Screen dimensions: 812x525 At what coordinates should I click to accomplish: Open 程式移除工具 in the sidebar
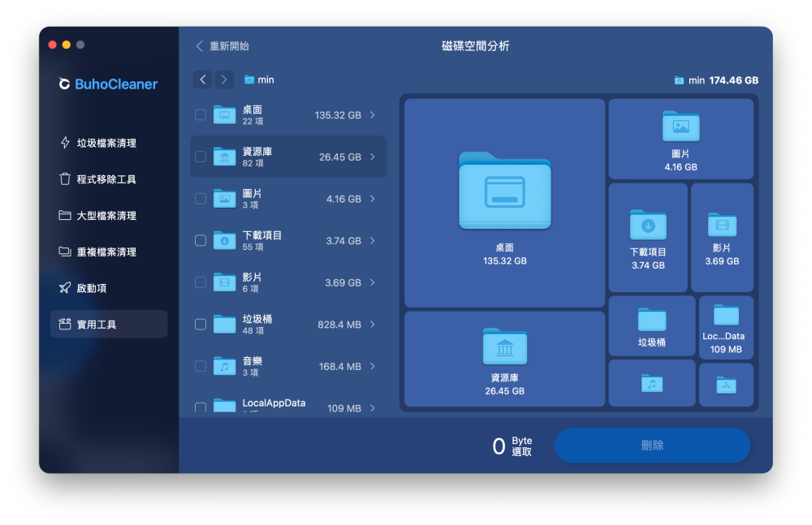109,179
